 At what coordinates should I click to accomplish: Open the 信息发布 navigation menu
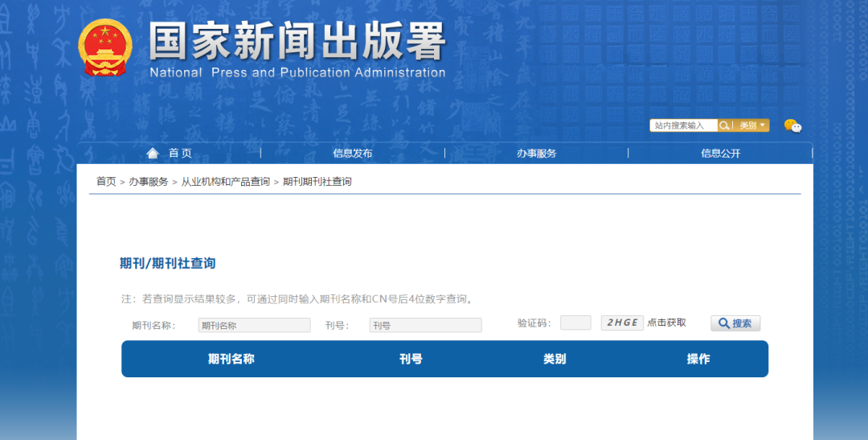coord(353,154)
